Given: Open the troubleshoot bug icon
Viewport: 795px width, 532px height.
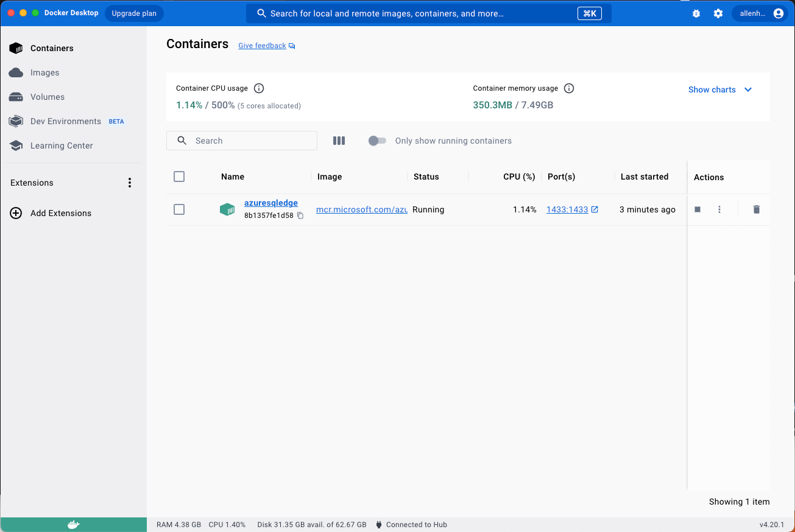Looking at the screenshot, I should coord(696,13).
